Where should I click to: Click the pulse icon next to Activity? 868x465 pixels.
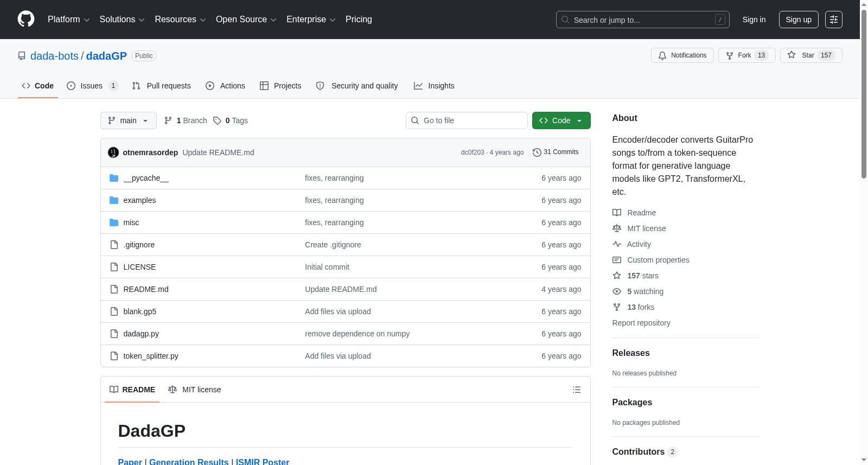pyautogui.click(x=617, y=244)
